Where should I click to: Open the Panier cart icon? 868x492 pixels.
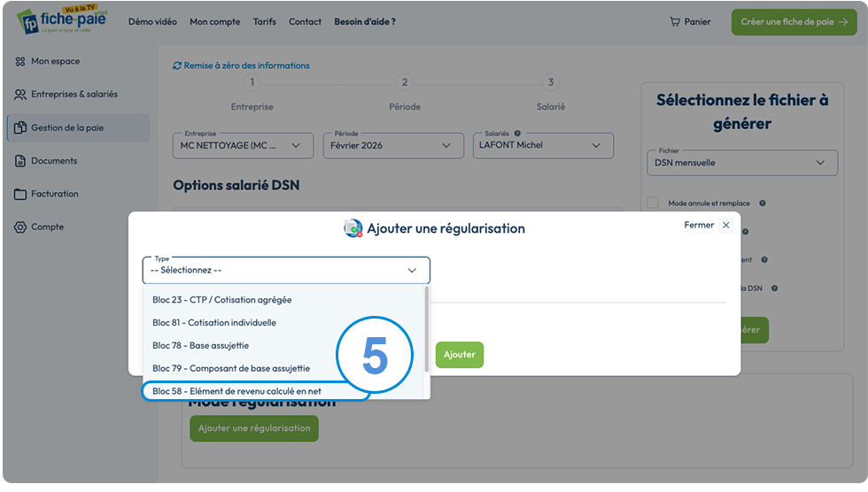[674, 22]
